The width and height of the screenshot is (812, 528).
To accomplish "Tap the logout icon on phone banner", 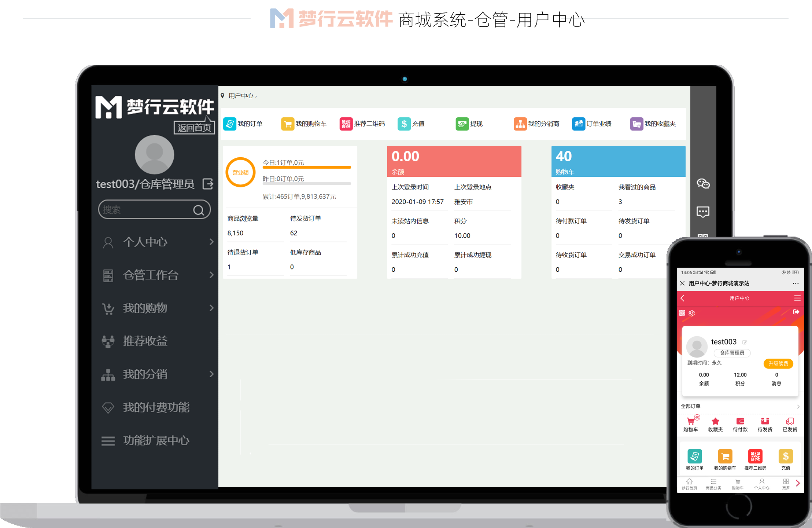I will click(796, 312).
